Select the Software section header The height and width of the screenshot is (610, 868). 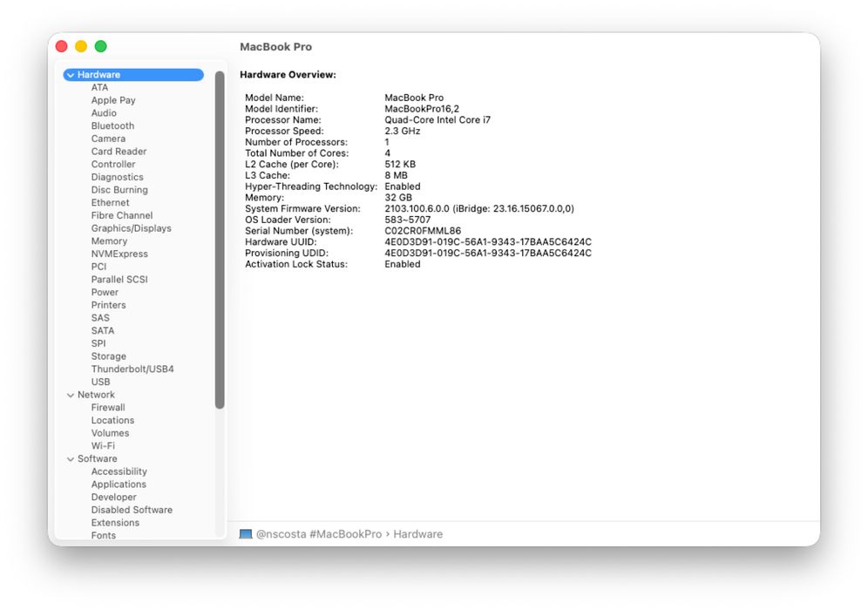(97, 458)
